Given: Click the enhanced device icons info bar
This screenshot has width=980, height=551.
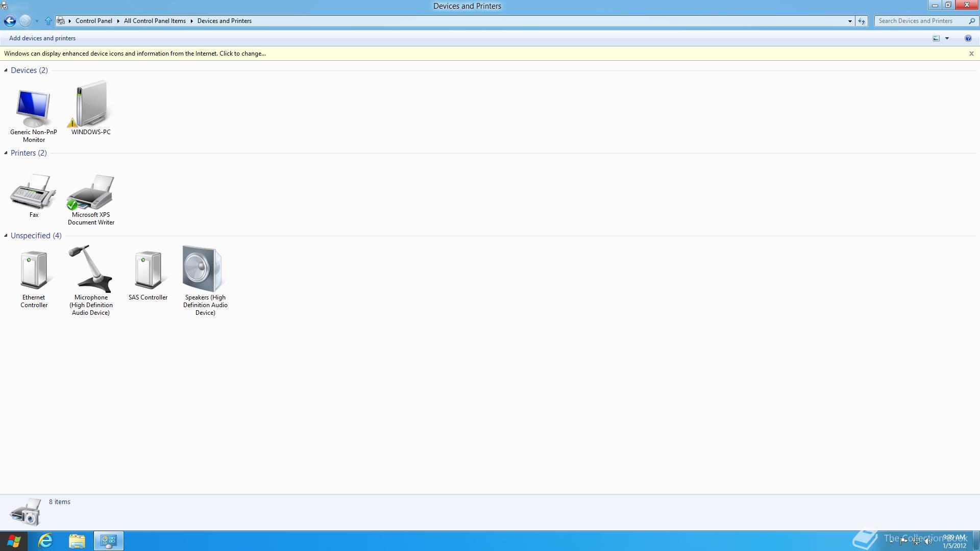Looking at the screenshot, I should point(135,54).
